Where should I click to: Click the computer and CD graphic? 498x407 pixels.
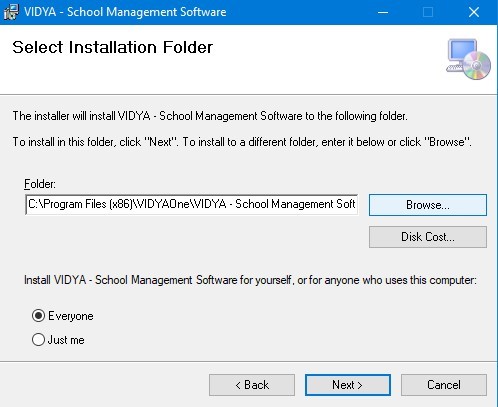(468, 59)
